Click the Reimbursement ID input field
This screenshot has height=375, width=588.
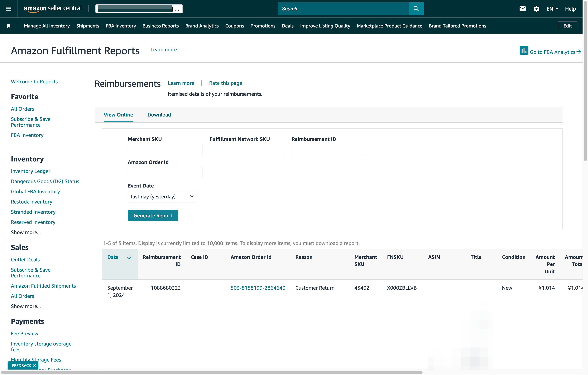tap(329, 149)
